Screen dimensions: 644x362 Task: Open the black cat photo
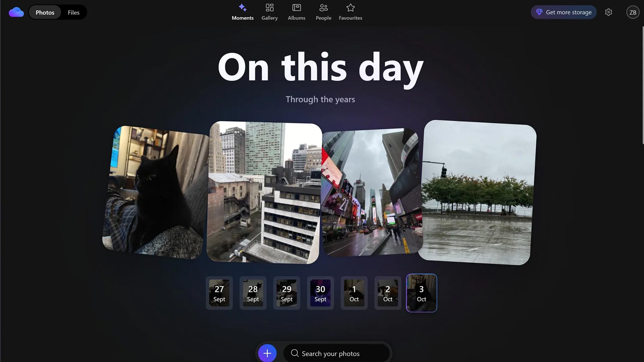(x=156, y=193)
